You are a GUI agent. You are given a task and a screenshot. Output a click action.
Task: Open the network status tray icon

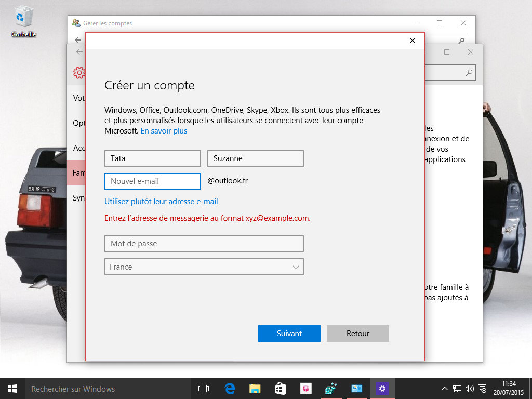coord(457,389)
